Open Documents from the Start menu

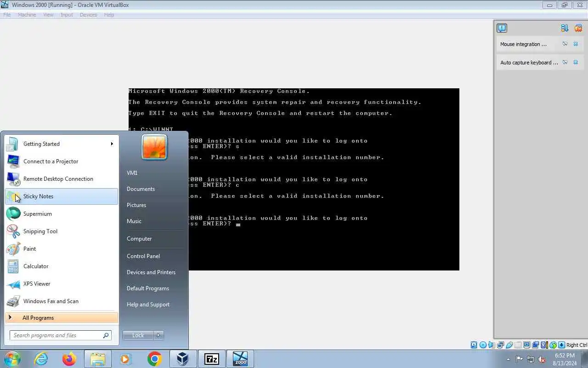(141, 189)
